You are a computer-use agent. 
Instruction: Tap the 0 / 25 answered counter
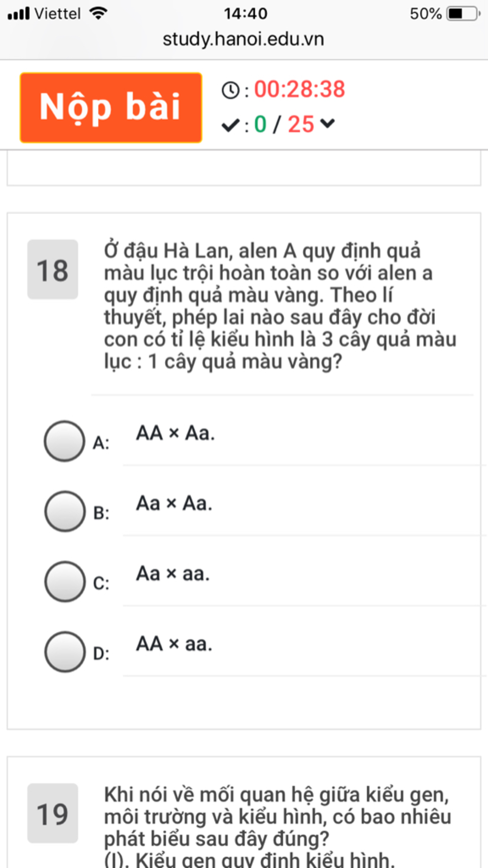click(x=284, y=124)
